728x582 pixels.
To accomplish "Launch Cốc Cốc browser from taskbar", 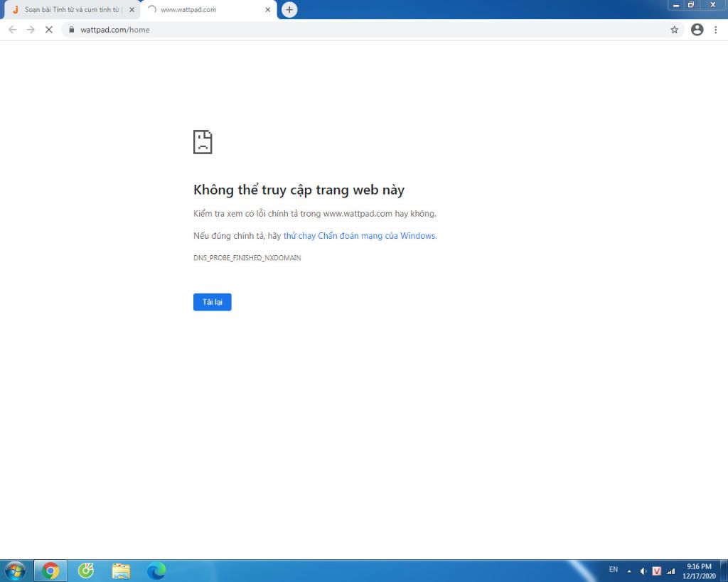I will pos(86,571).
